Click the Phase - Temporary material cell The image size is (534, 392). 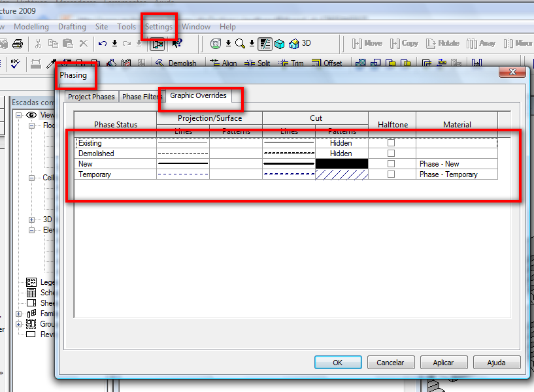[x=457, y=174]
